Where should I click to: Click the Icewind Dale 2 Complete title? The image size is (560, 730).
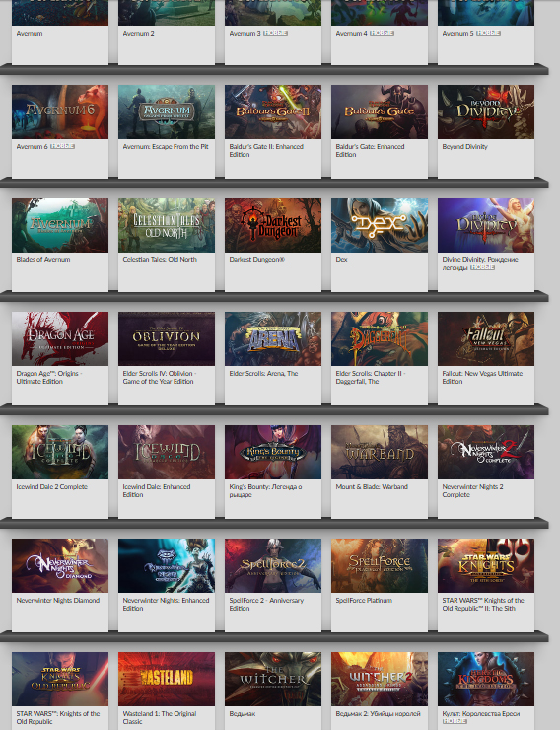click(51, 486)
